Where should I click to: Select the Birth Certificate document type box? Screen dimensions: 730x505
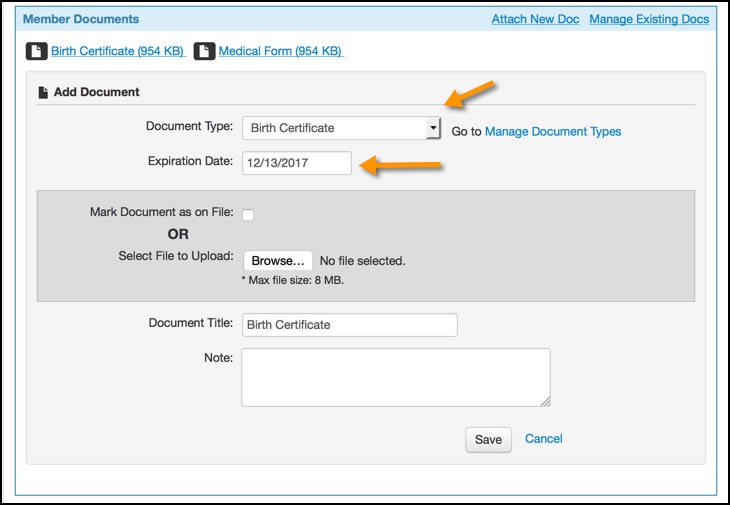pos(341,128)
